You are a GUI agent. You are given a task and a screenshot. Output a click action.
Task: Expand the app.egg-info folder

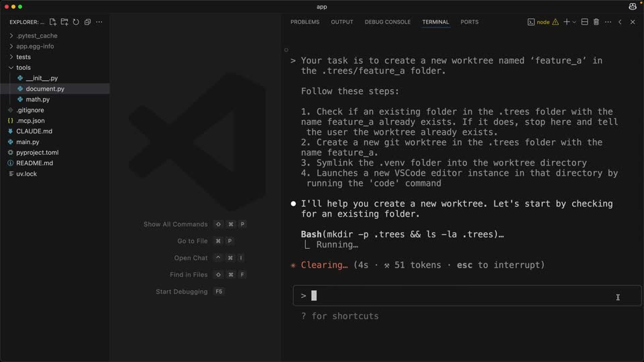point(55,46)
